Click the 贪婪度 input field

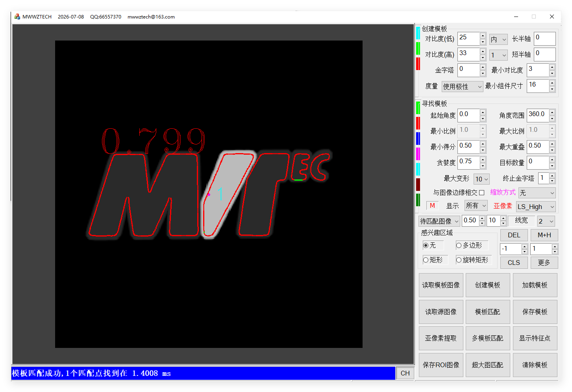pos(468,163)
